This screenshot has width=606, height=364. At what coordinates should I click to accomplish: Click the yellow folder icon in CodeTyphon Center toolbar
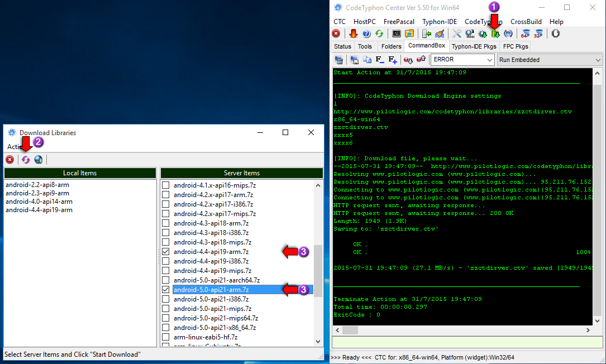coord(409,33)
